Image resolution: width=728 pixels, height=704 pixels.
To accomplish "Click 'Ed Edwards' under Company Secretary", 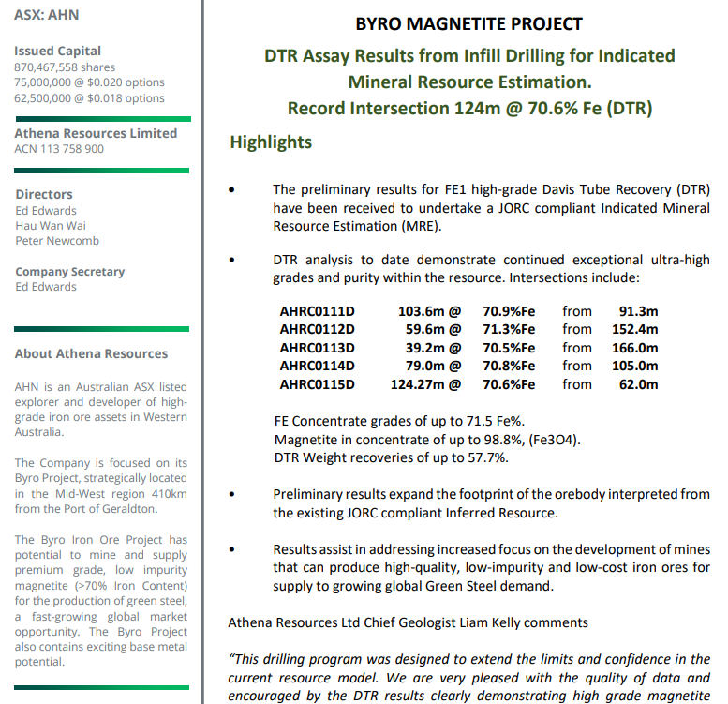I will click(46, 287).
